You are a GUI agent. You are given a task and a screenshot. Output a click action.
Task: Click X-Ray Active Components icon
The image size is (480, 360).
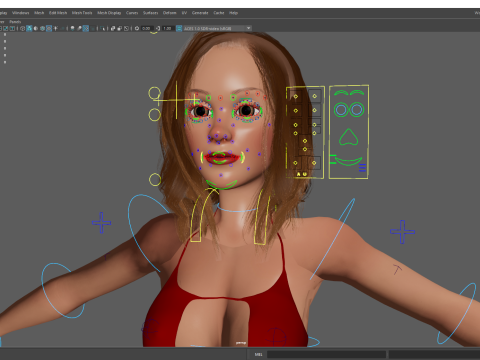click(x=120, y=28)
